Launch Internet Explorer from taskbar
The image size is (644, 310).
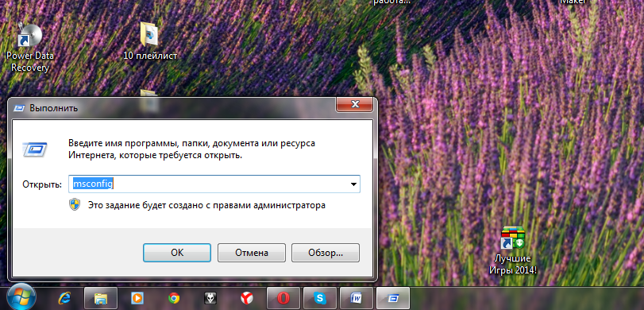[x=64, y=297]
